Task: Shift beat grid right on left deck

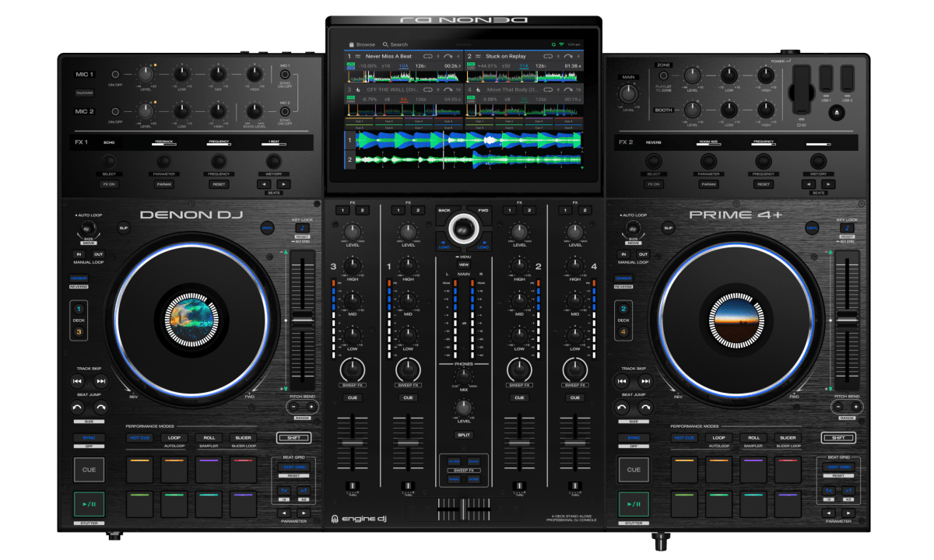Action: coord(303,490)
